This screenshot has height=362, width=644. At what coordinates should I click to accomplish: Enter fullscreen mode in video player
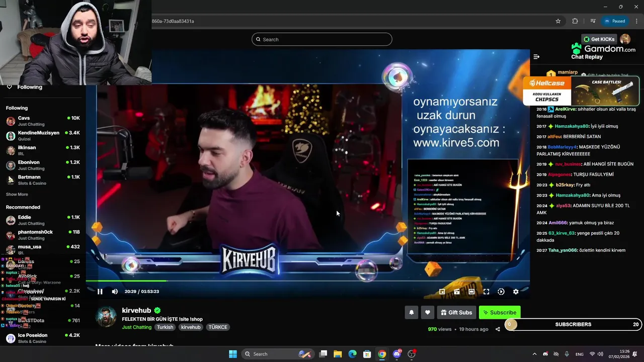[486, 292]
